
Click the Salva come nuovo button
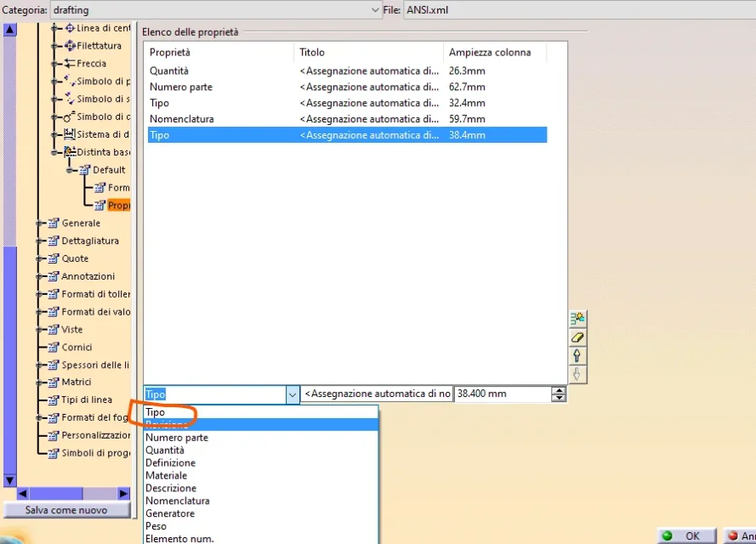click(66, 510)
